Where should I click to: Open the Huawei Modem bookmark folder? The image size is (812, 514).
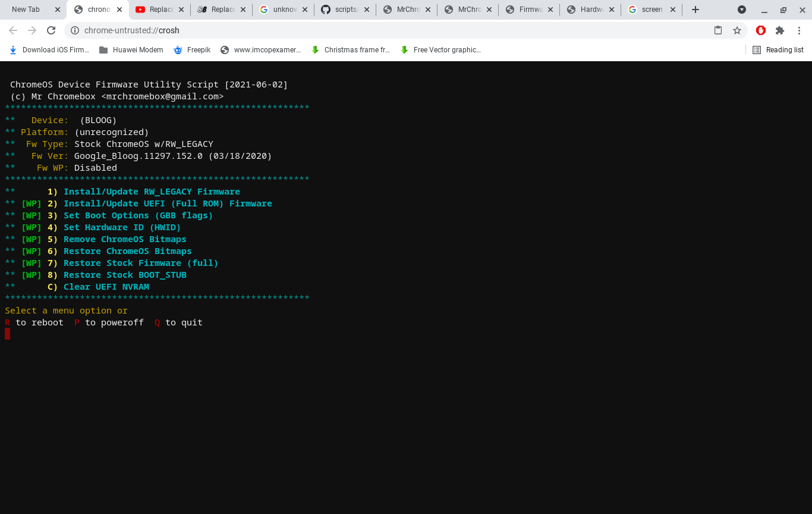pos(131,50)
